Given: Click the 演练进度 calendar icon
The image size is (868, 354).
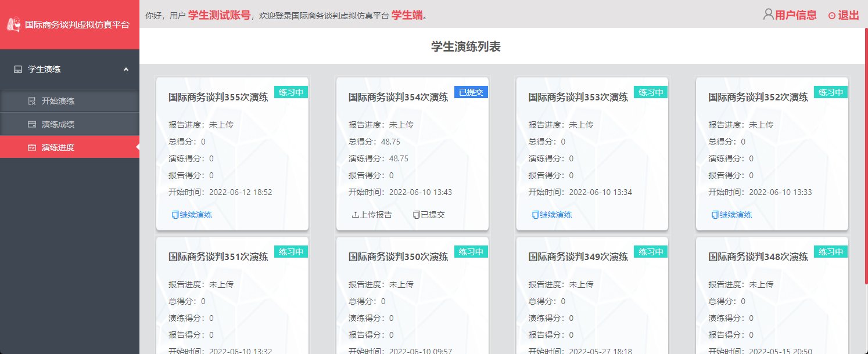Looking at the screenshot, I should tap(32, 147).
